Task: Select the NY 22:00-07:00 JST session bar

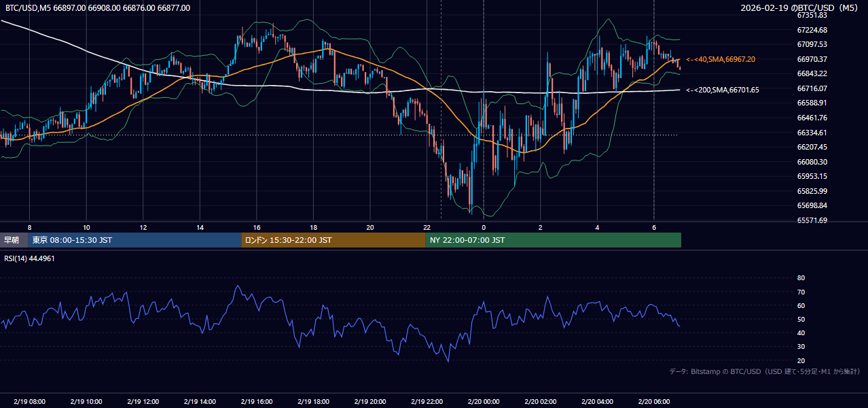Action: point(554,240)
